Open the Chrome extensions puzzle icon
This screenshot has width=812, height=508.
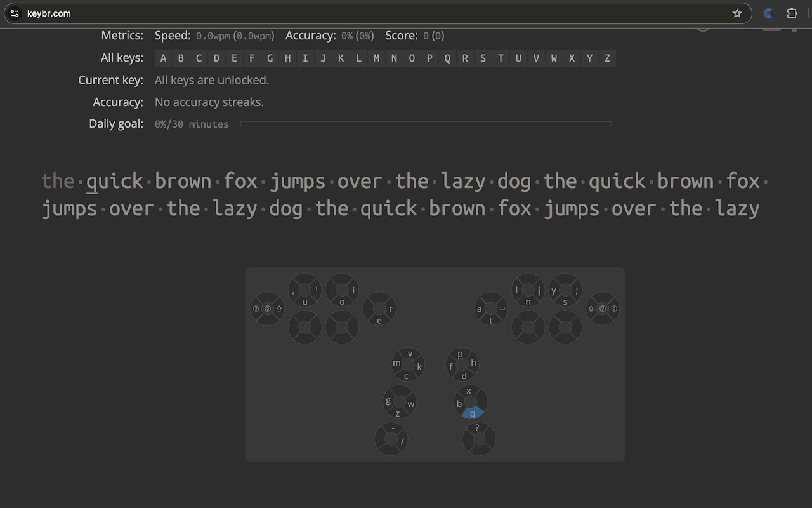click(792, 13)
